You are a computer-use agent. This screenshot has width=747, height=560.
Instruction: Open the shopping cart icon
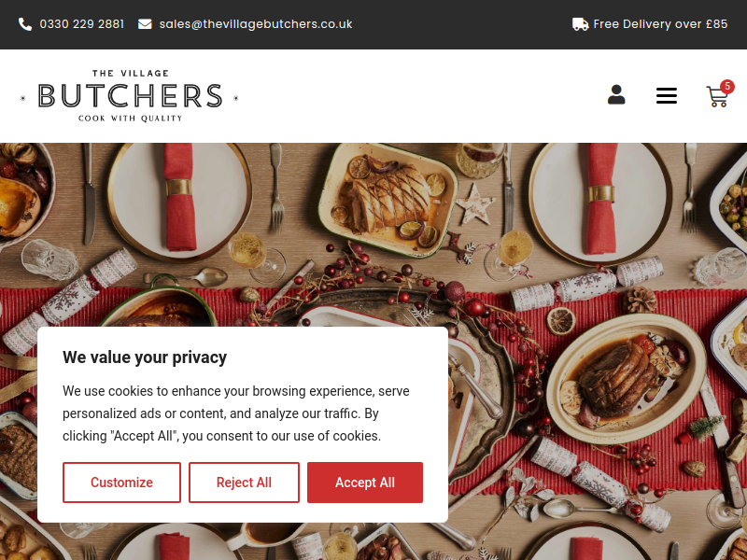[x=717, y=97]
